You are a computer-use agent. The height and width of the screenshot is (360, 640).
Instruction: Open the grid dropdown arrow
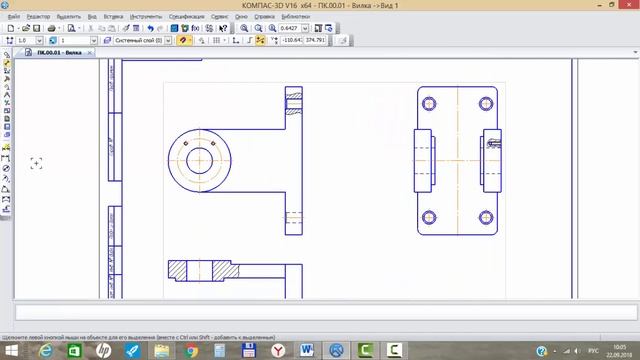point(224,40)
